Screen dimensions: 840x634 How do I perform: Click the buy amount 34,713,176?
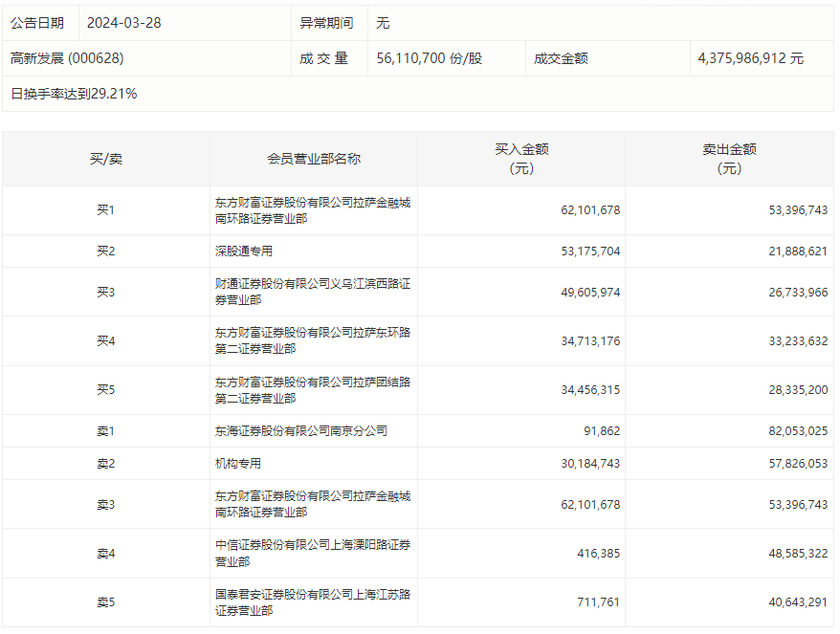(590, 341)
